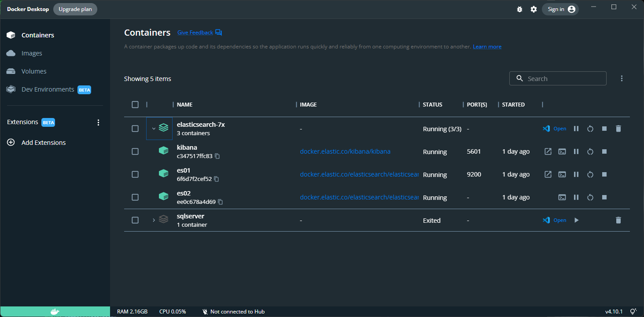Check the kibana row checkbox
This screenshot has width=644, height=317.
coord(135,151)
